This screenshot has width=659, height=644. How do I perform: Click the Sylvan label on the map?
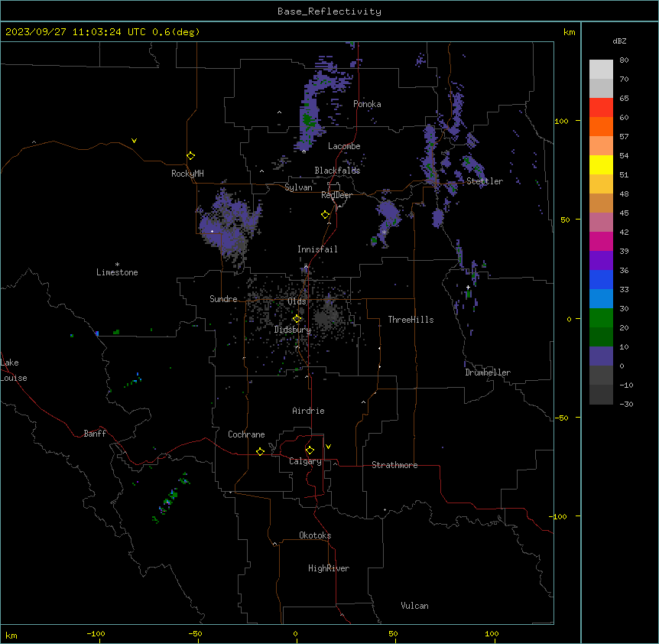click(298, 187)
